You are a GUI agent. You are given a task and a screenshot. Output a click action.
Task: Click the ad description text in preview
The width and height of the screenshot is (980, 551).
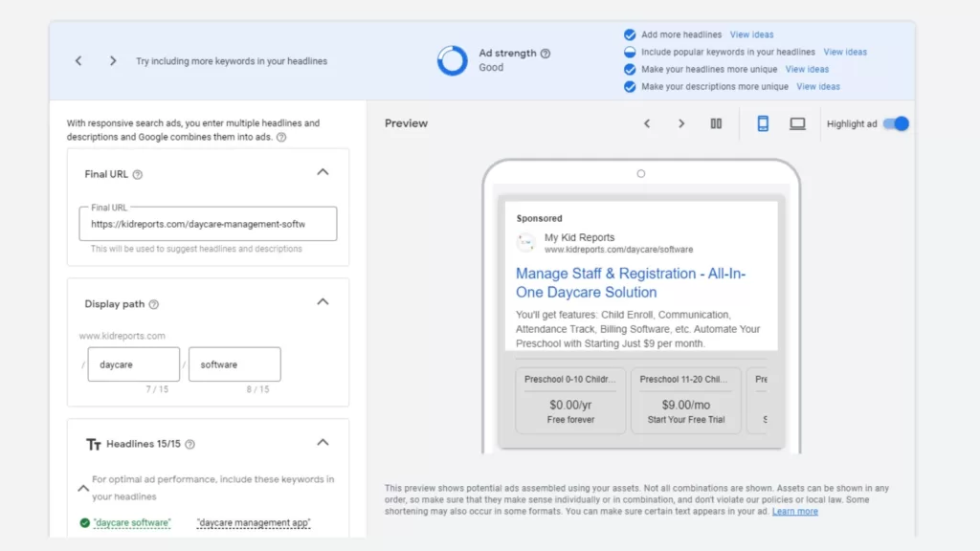tap(638, 329)
